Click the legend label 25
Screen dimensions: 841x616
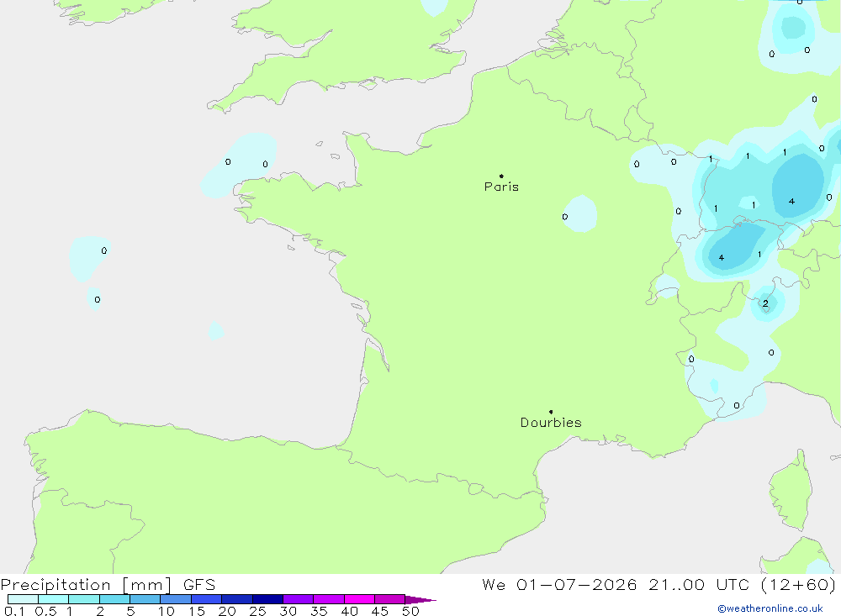pyautogui.click(x=258, y=611)
